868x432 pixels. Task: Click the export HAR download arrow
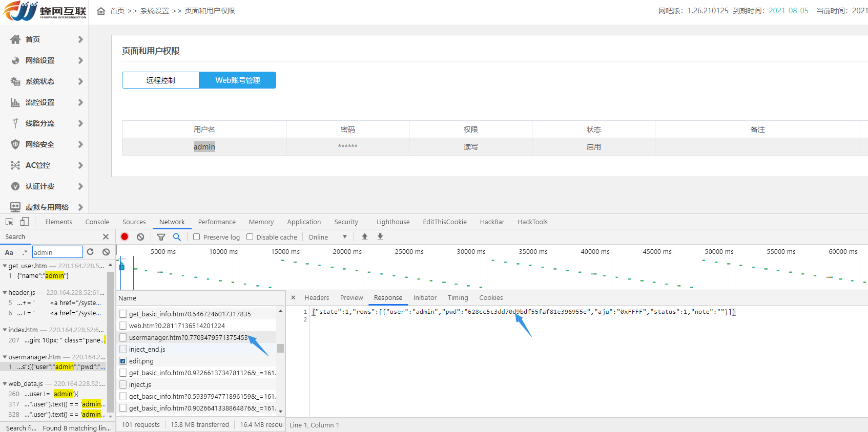tap(380, 237)
